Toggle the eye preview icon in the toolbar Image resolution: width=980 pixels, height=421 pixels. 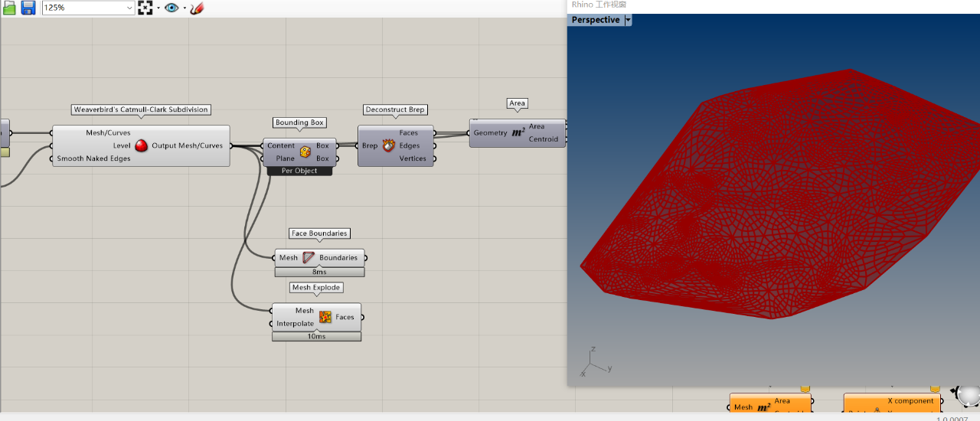pos(171,8)
